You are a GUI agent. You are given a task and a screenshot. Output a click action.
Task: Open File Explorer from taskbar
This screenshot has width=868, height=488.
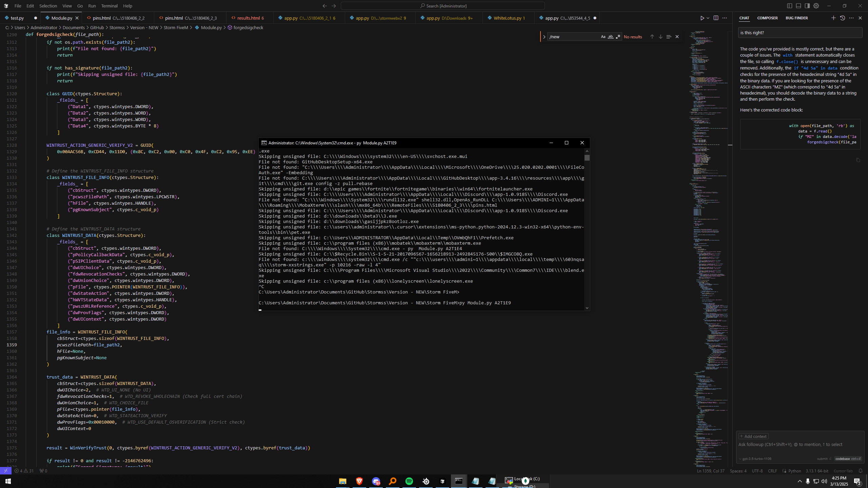point(342,481)
